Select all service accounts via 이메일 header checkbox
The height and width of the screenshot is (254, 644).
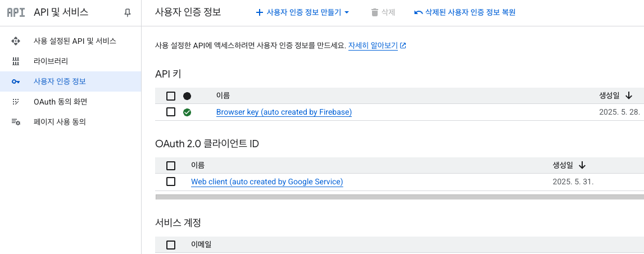(171, 245)
